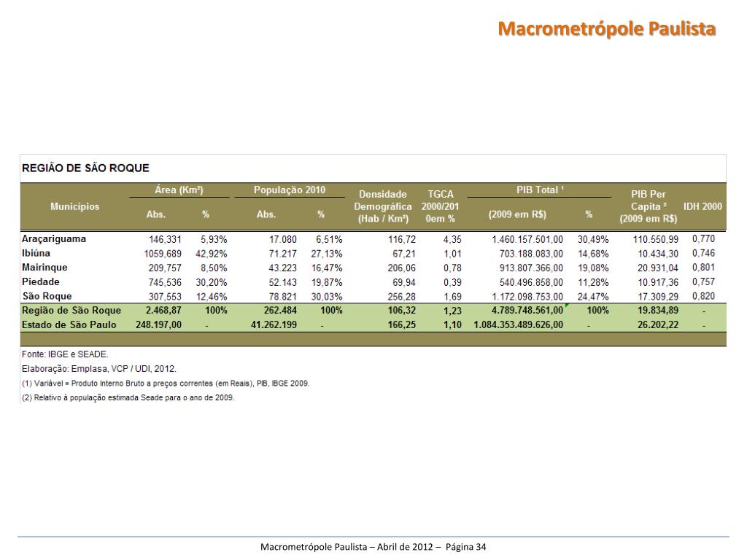Click the Municípios column header
The image size is (747, 560).
click(75, 206)
